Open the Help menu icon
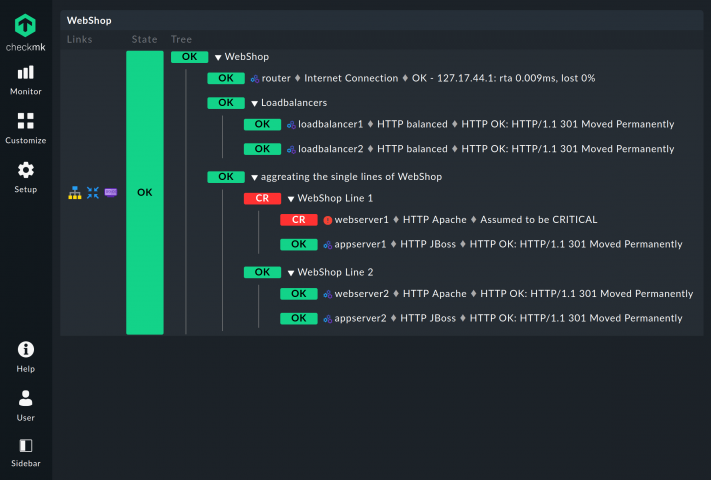The image size is (711, 480). pyautogui.click(x=26, y=356)
